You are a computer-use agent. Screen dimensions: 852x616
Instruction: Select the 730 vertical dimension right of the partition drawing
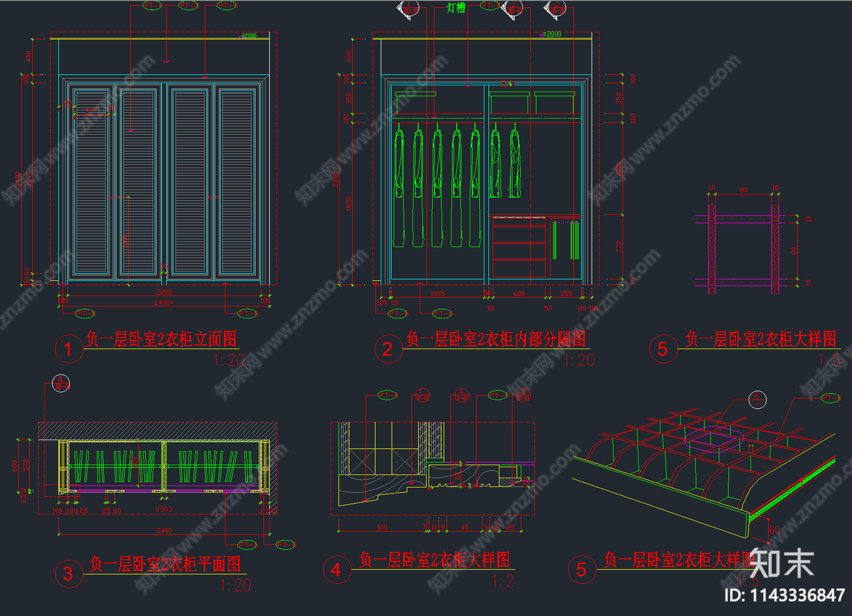pyautogui.click(x=618, y=247)
